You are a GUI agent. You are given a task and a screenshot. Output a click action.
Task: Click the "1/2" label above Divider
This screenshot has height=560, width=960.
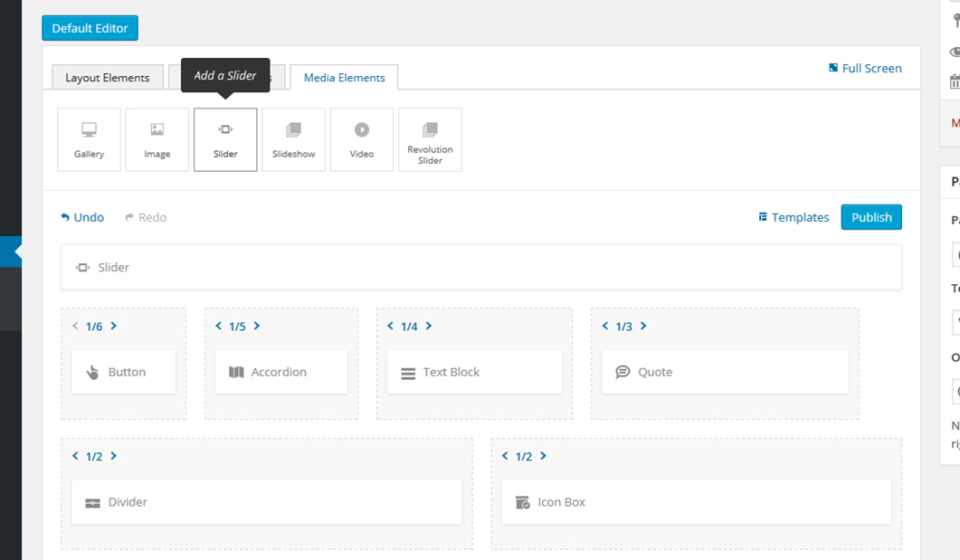[94, 456]
